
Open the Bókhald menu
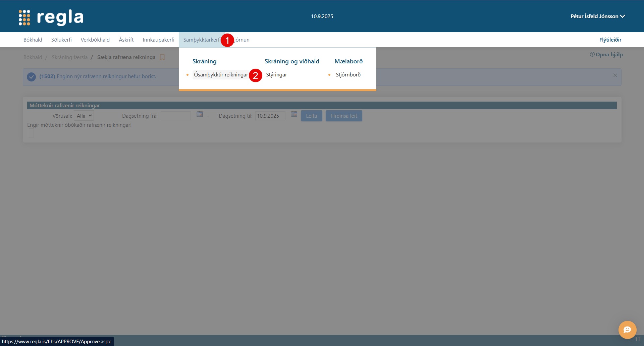tap(33, 40)
